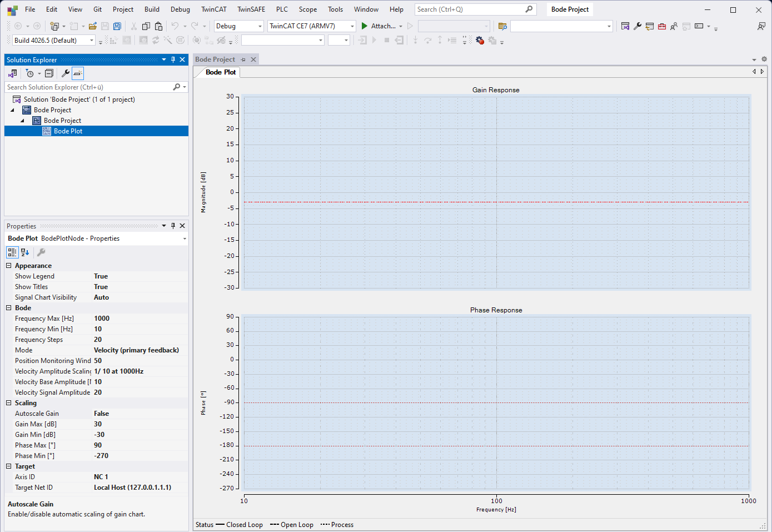
Task: Collapse the Bode property category
Action: pyautogui.click(x=9, y=308)
